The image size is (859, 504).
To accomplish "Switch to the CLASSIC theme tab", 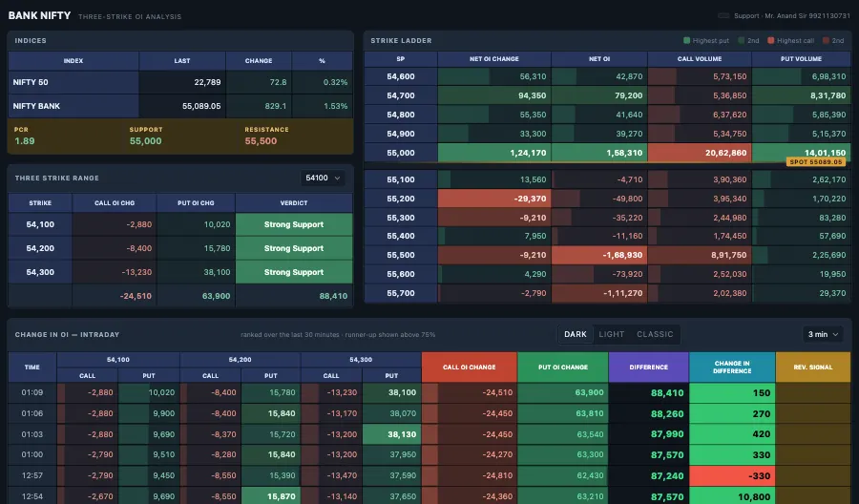I will [655, 334].
